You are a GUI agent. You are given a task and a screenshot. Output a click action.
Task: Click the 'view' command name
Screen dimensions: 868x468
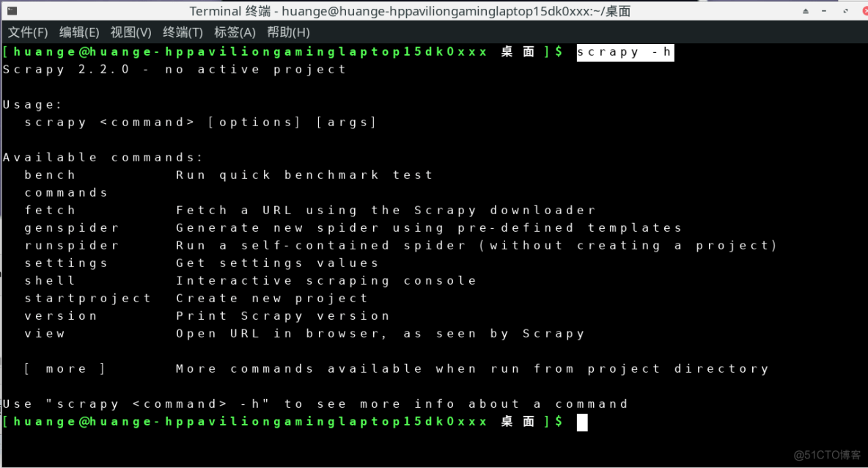coord(44,334)
